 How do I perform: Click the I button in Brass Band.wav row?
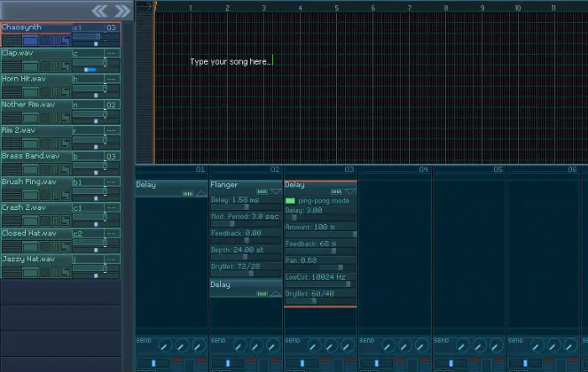[56, 170]
